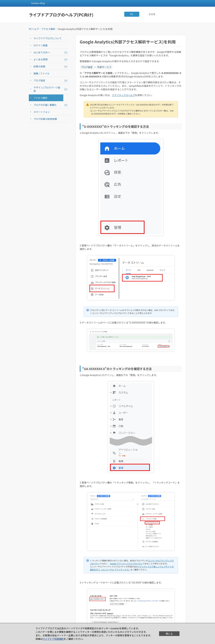Click the house icon beside ホーム
This screenshot has width=215, height=644.
tap(107, 148)
